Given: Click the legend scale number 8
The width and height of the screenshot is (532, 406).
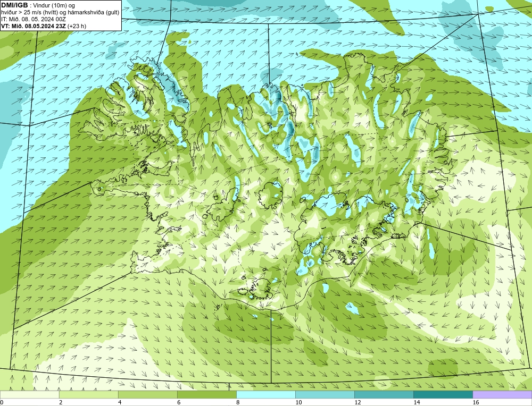Looking at the screenshot, I should pos(238,402).
